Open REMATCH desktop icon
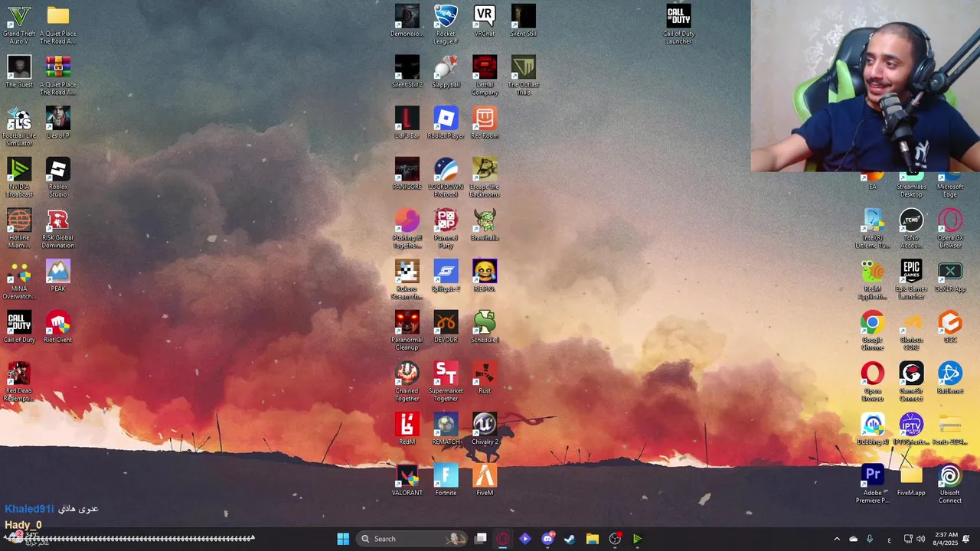 pos(446,429)
